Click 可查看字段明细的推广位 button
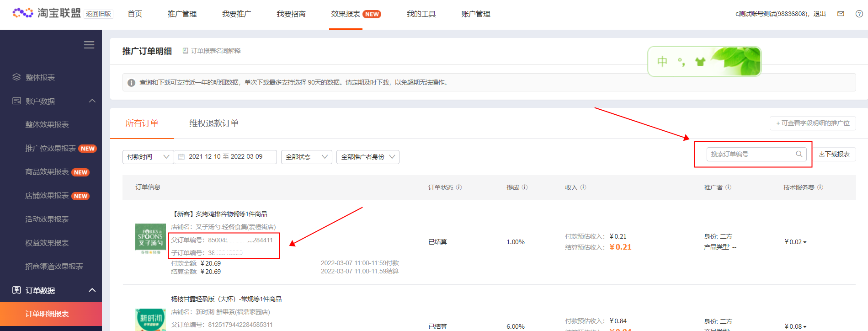 click(x=813, y=123)
